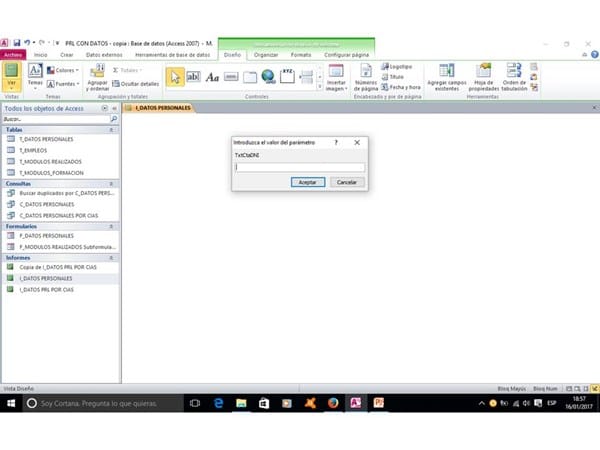Select the hyperlink globe control tool
This screenshot has width=600, height=450.
pyautogui.click(x=268, y=77)
